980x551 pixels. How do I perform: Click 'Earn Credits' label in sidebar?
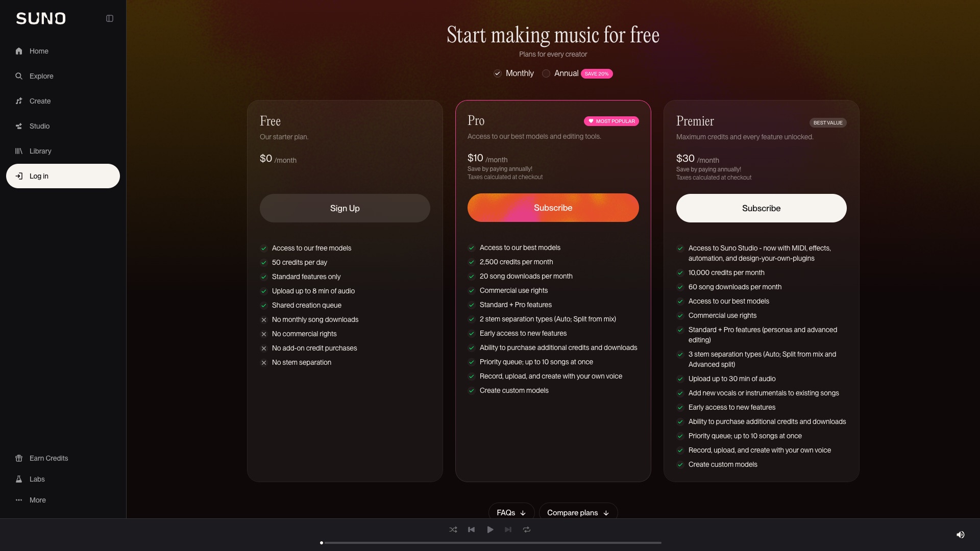[49, 458]
